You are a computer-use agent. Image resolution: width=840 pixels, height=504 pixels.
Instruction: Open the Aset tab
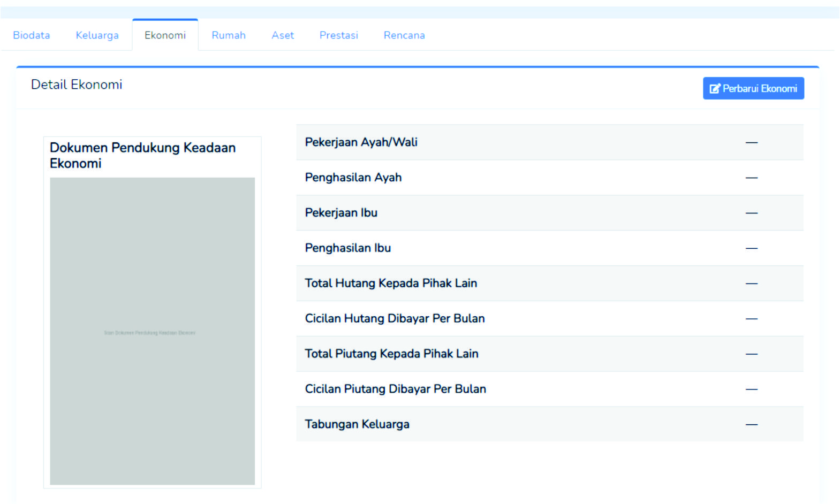pyautogui.click(x=283, y=35)
